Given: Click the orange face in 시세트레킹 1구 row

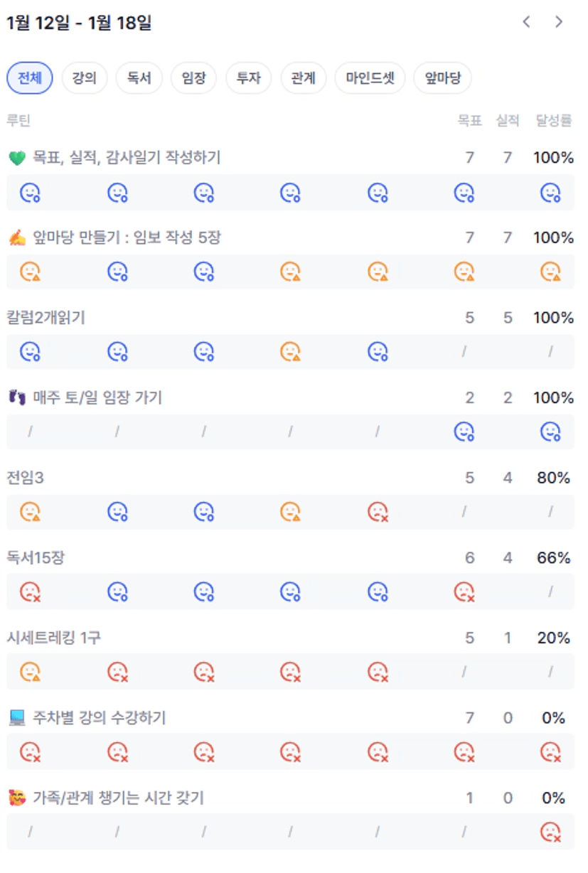Looking at the screenshot, I should click(30, 672).
